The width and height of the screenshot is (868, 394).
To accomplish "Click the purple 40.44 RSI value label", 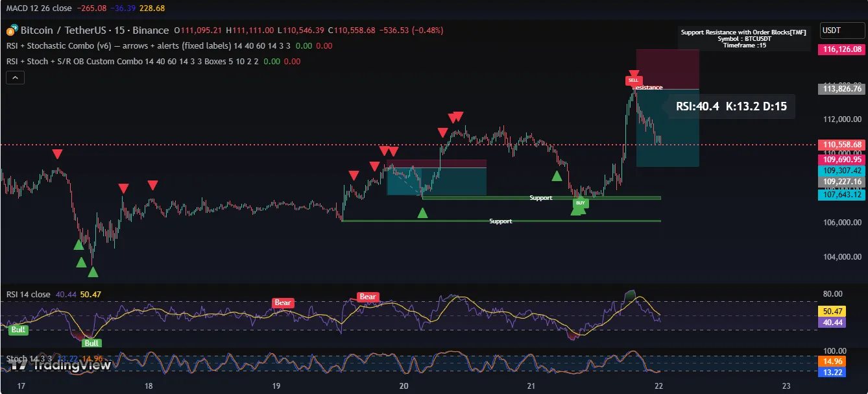I will 832,323.
